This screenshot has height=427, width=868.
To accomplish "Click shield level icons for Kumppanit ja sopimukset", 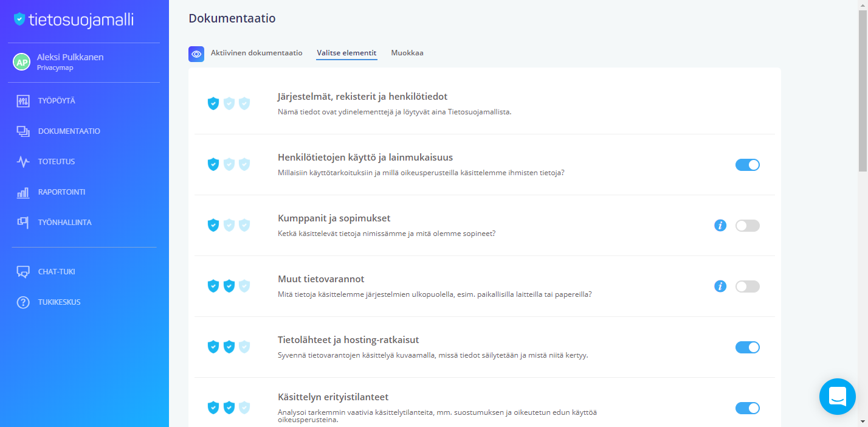I will 229,225.
